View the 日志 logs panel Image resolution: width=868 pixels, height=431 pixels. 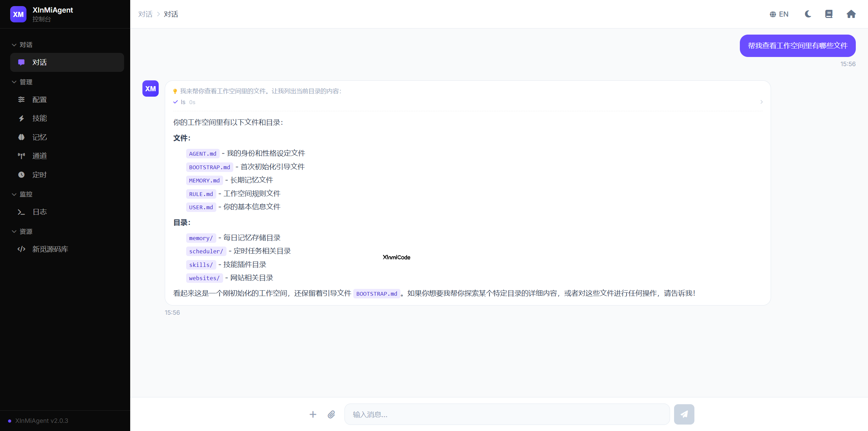[x=40, y=212]
